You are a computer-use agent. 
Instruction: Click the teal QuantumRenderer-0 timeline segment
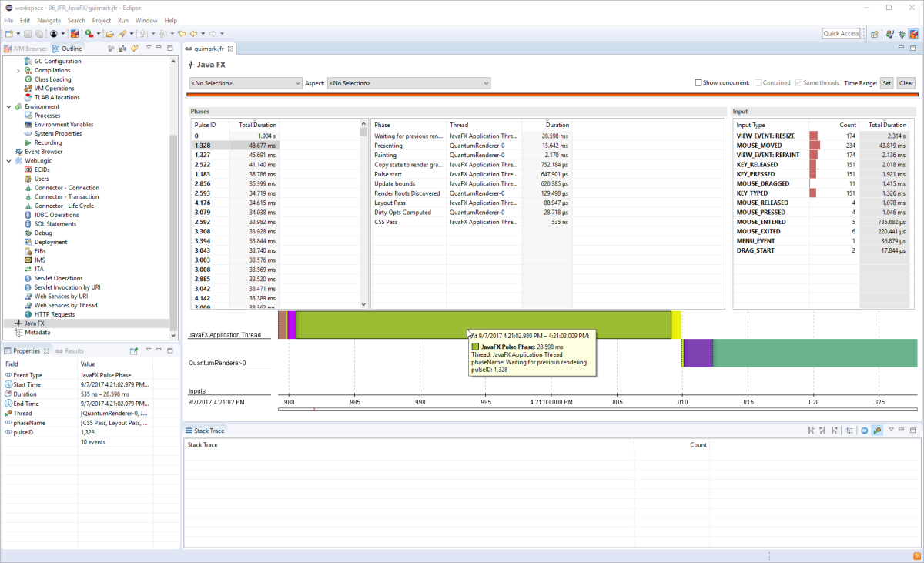815,353
